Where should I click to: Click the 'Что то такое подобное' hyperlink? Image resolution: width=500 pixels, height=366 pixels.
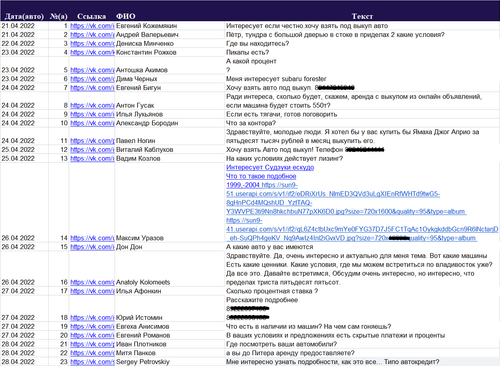point(261,176)
